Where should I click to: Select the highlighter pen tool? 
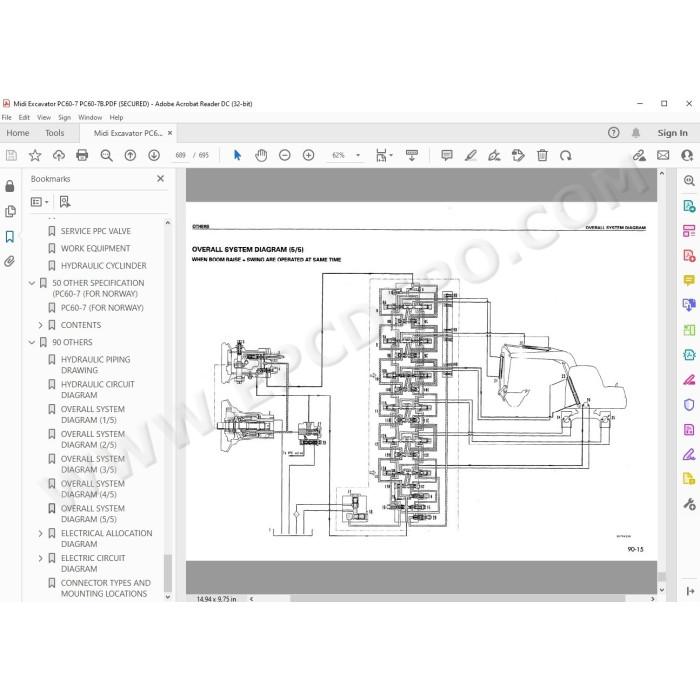(x=471, y=155)
